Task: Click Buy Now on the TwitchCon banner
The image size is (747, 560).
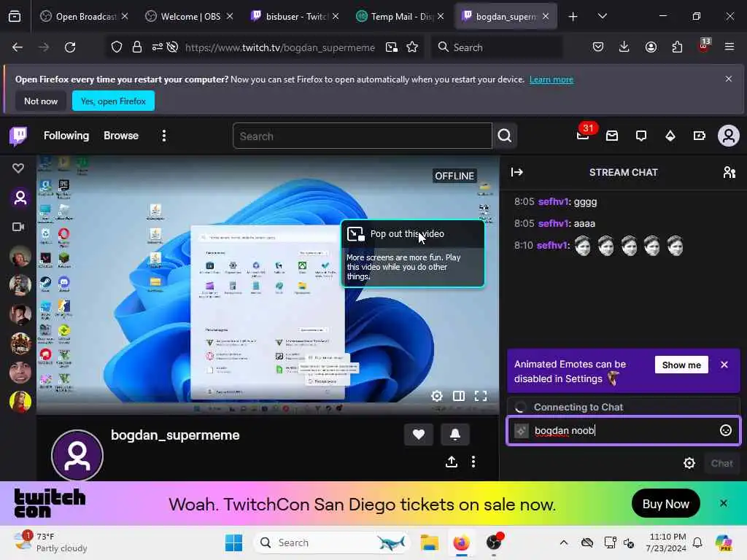Action: coord(665,504)
